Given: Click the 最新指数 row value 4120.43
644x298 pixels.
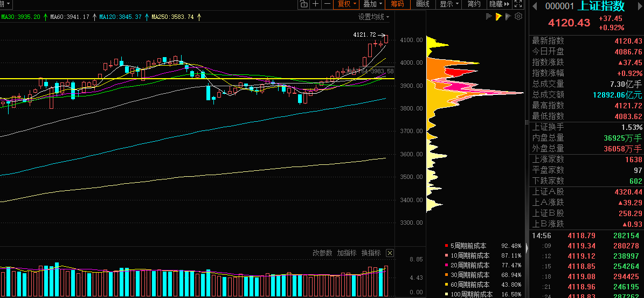Looking at the screenshot, I should point(628,40).
